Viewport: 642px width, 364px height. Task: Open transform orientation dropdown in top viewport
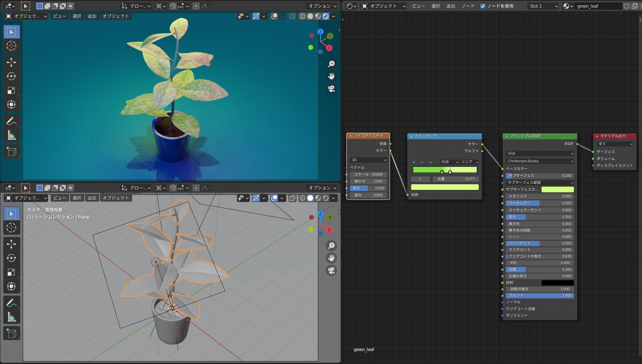136,6
